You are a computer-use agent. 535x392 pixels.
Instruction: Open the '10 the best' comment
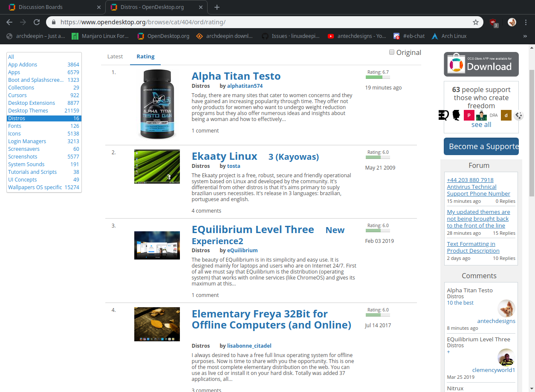pos(460,303)
